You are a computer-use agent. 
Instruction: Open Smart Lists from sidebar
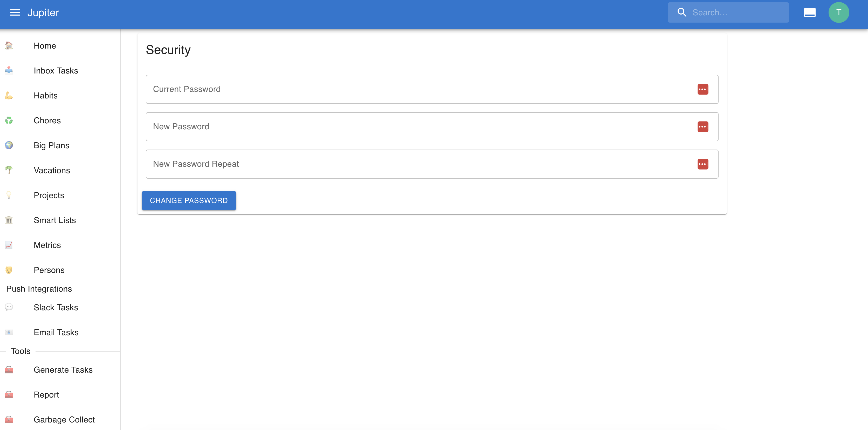coord(54,220)
